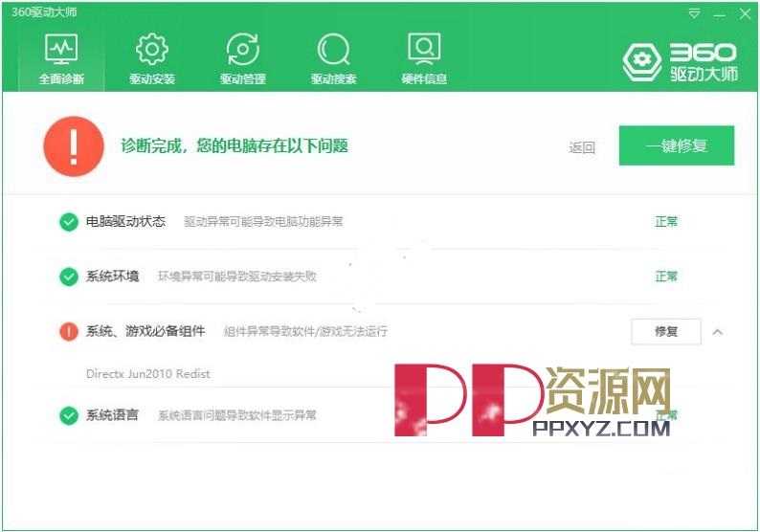Screen dimensions: 760x532
Task: Click the 360驱动大师 window title
Action: [44, 12]
